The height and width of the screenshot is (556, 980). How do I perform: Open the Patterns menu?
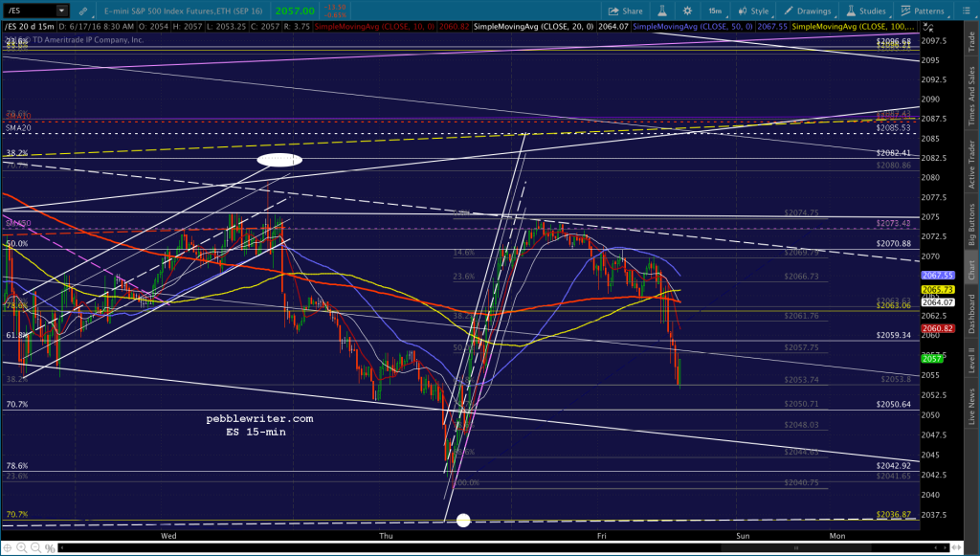point(923,11)
